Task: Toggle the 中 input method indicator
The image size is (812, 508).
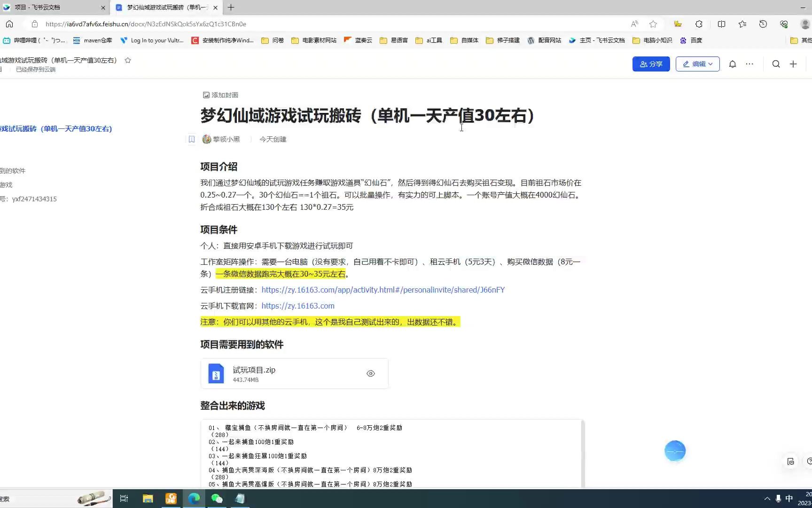Action: pos(789,499)
